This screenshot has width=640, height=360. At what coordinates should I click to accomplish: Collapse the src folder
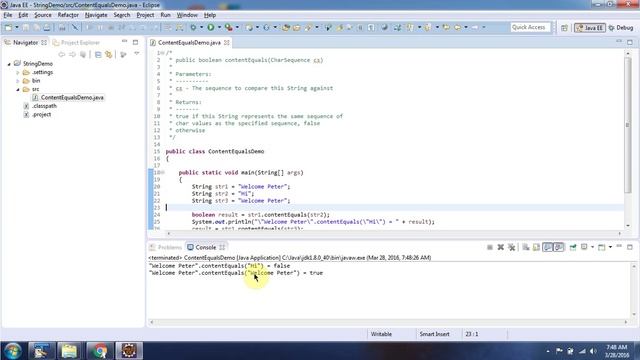tap(18, 89)
